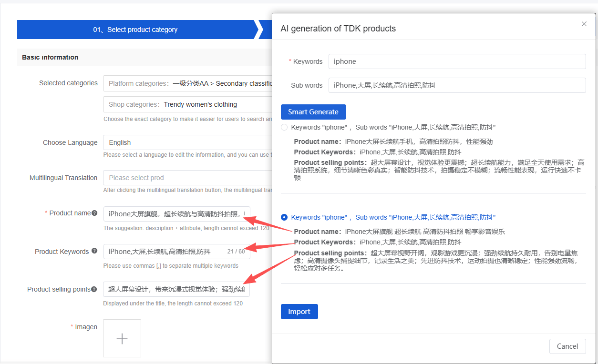598x364 pixels.
Task: Click the Smart Generate button
Action: 313,112
